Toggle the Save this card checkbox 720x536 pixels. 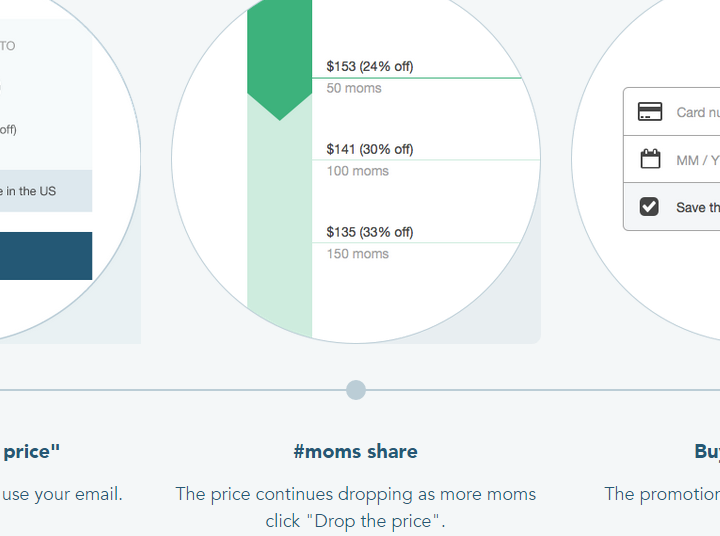pos(649,207)
